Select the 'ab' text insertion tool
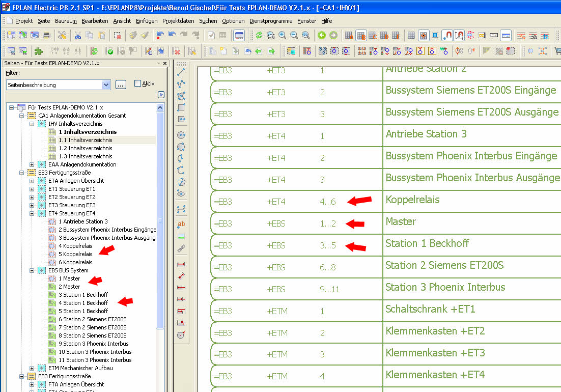Image resolution: width=561 pixels, height=392 pixels. pos(181,225)
